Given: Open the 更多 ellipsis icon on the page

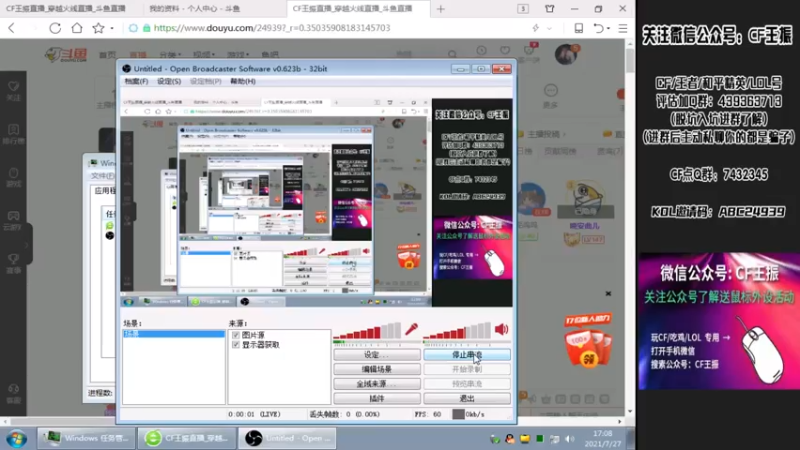Looking at the screenshot, I should point(551,91).
